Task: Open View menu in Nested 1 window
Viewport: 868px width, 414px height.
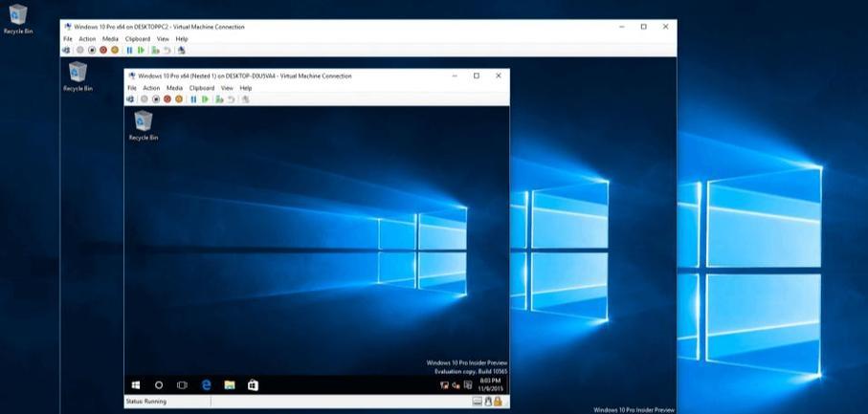Action: [227, 88]
